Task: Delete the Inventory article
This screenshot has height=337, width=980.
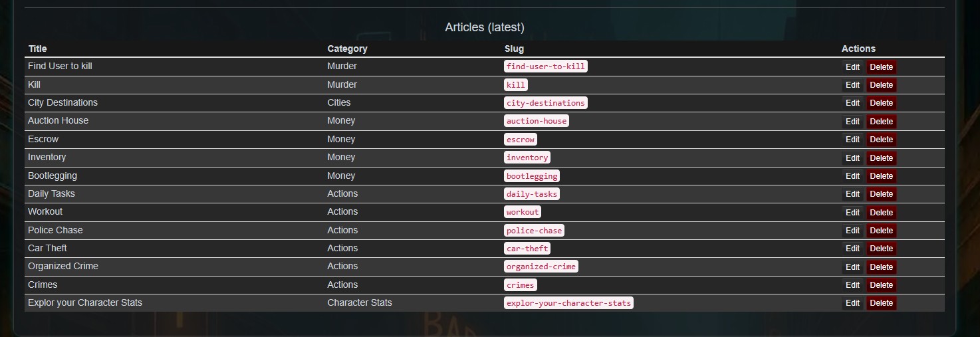Action: [881, 158]
